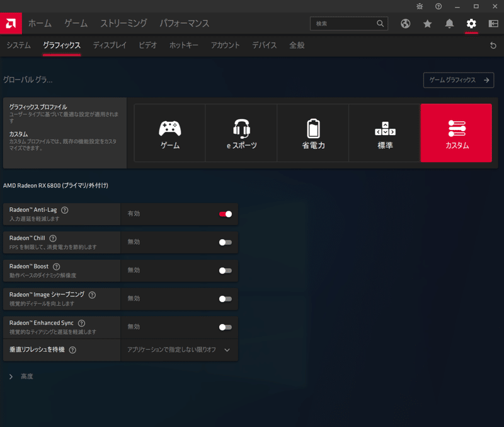Disable the Radeon Anti-Lag toggle

(x=226, y=214)
